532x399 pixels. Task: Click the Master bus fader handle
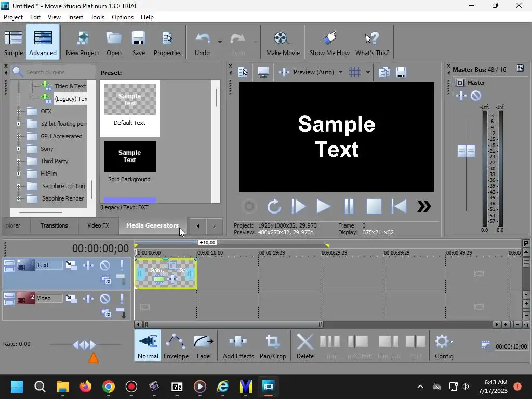point(466,151)
